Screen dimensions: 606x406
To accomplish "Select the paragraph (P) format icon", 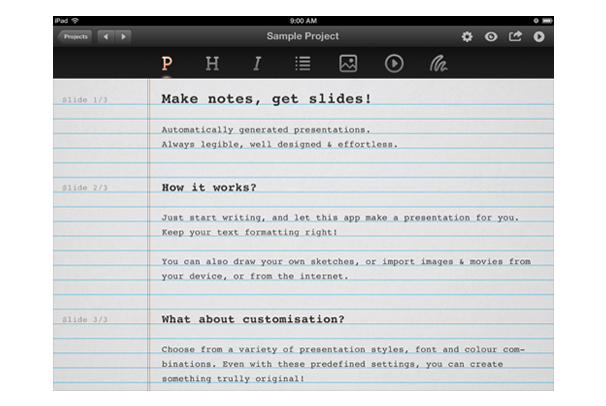I will (x=167, y=63).
